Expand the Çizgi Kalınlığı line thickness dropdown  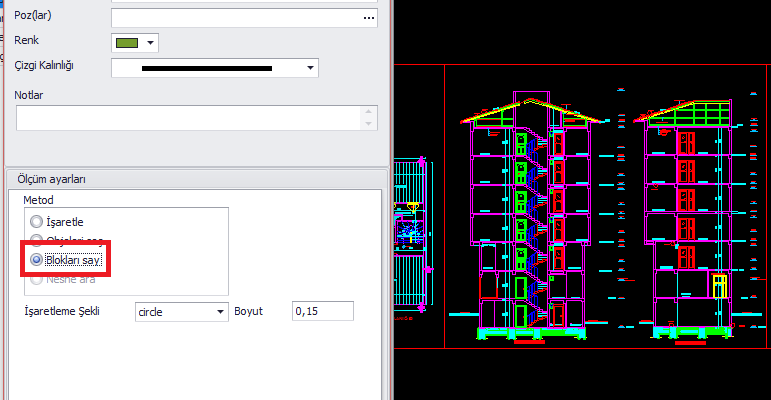pos(310,68)
